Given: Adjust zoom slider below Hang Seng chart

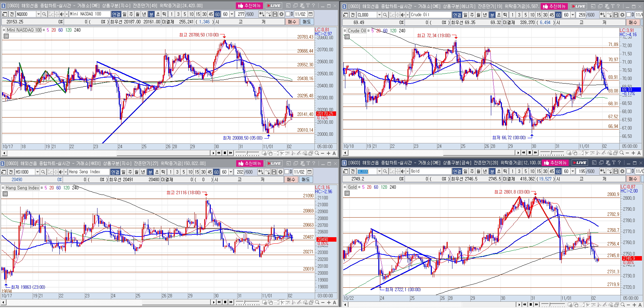Looking at the screenshot, I should (247, 302).
